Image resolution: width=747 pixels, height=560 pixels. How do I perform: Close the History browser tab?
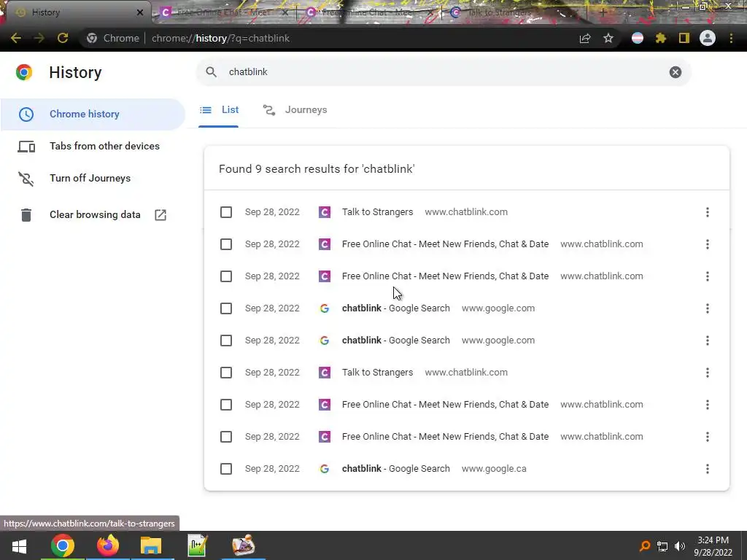(140, 12)
